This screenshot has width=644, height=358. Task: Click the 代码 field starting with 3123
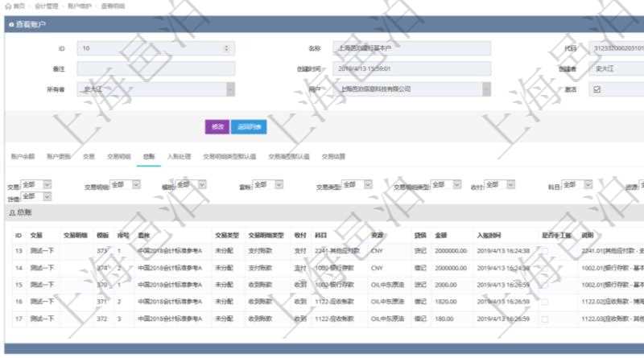click(617, 48)
